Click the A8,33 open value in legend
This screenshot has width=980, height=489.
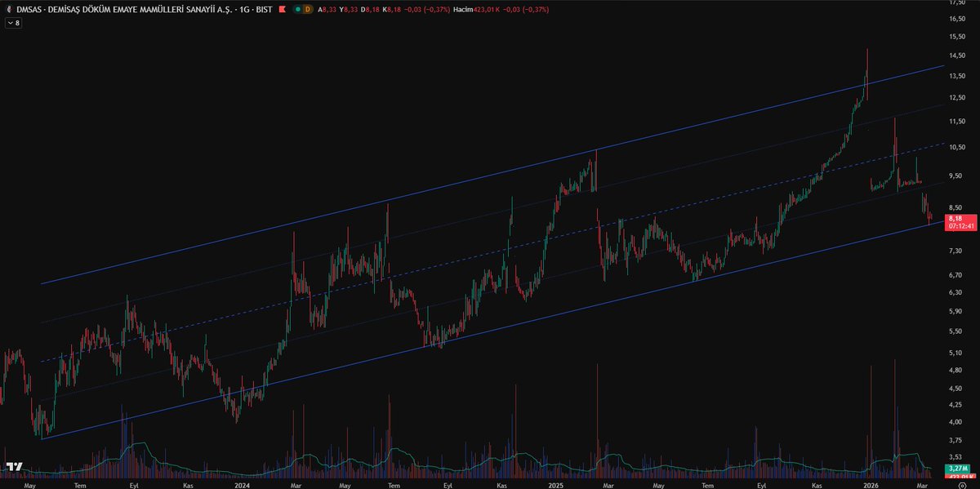coord(325,9)
